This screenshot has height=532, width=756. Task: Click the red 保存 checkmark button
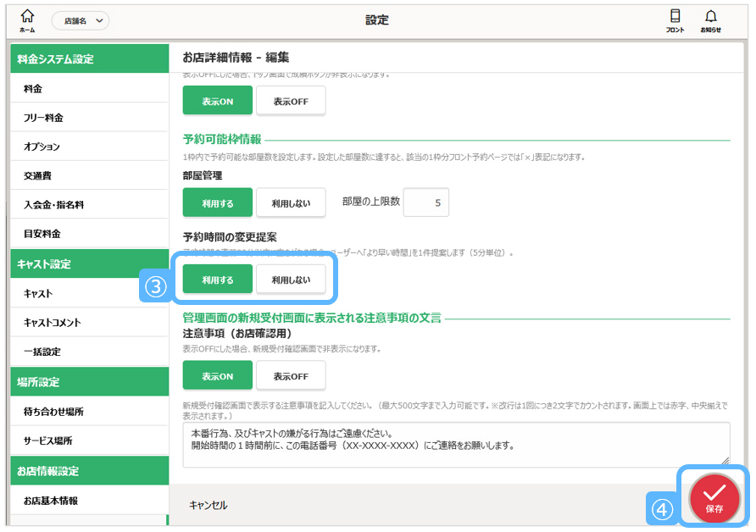tap(714, 497)
